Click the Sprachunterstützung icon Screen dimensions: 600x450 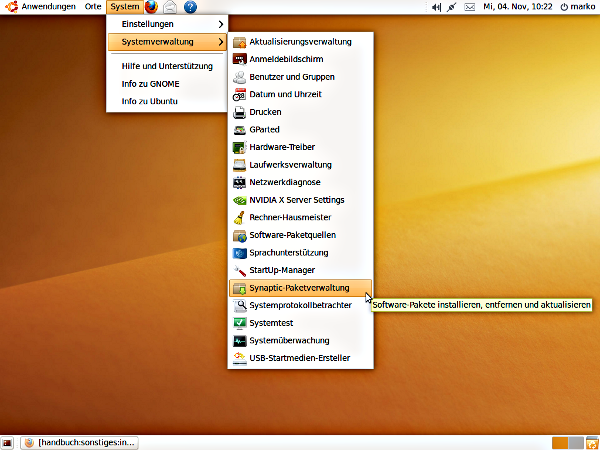click(240, 253)
